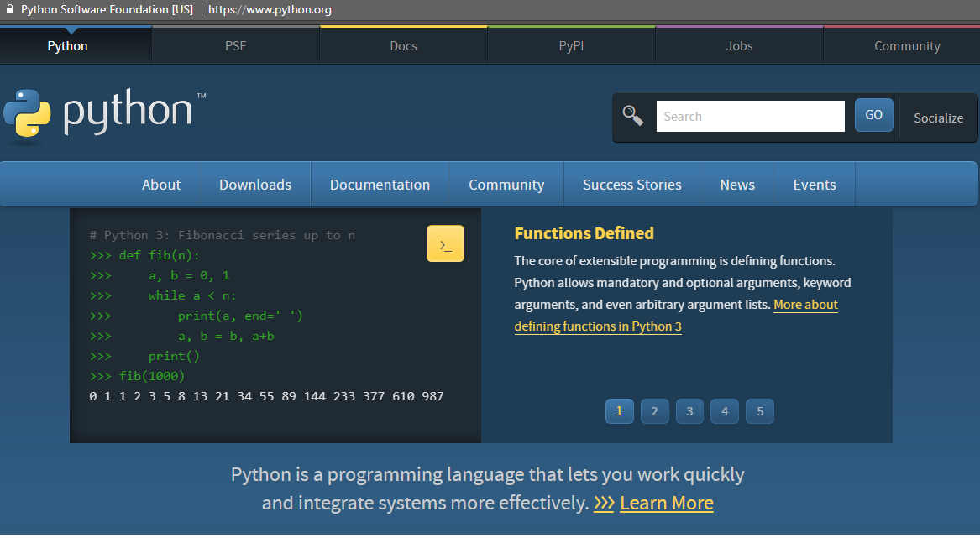Open Community in the main navigation bar
The width and height of the screenshot is (980, 538).
pyautogui.click(x=506, y=185)
